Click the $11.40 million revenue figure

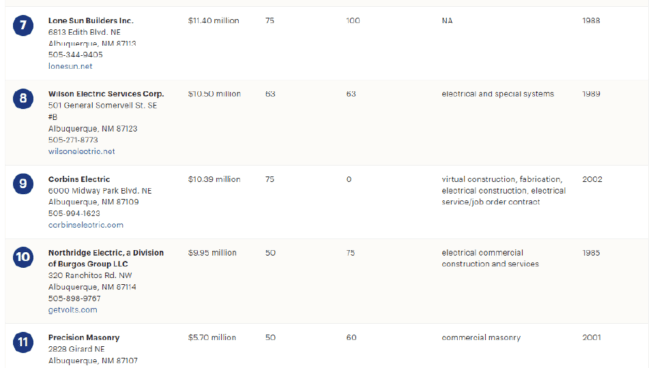pos(213,20)
